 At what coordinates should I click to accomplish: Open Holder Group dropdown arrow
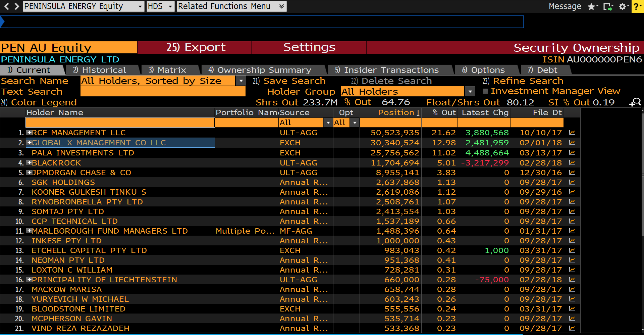[x=470, y=92]
